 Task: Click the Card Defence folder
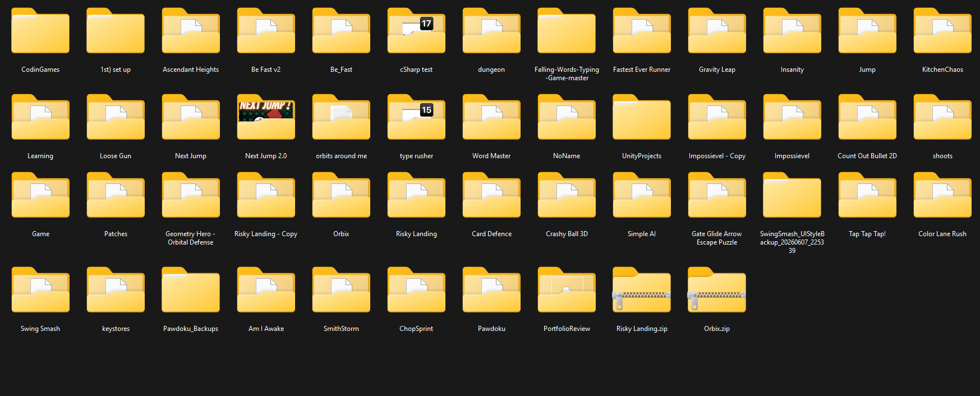click(491, 195)
